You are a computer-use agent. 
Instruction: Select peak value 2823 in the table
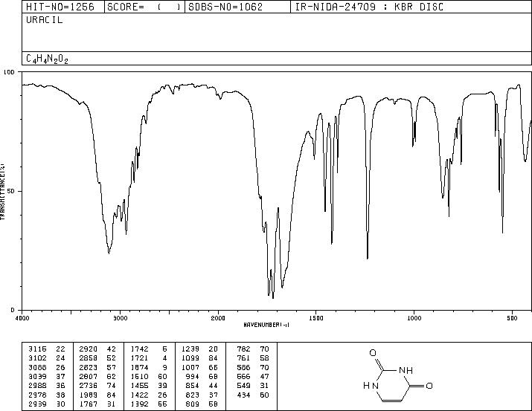click(89, 367)
